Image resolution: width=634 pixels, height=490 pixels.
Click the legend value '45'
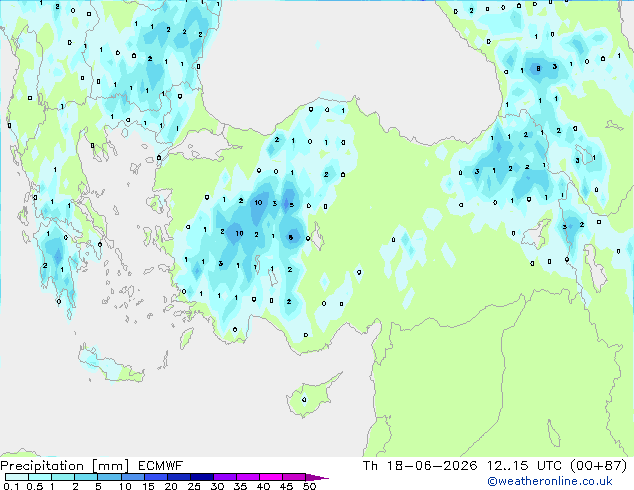pyautogui.click(x=286, y=486)
